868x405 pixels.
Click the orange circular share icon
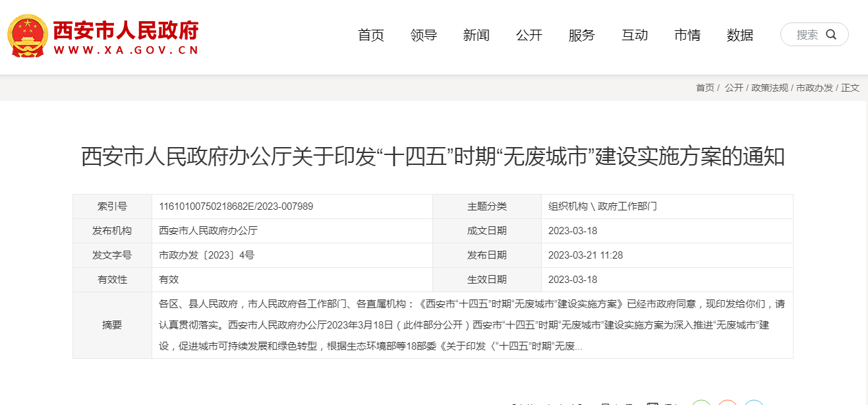point(728,402)
